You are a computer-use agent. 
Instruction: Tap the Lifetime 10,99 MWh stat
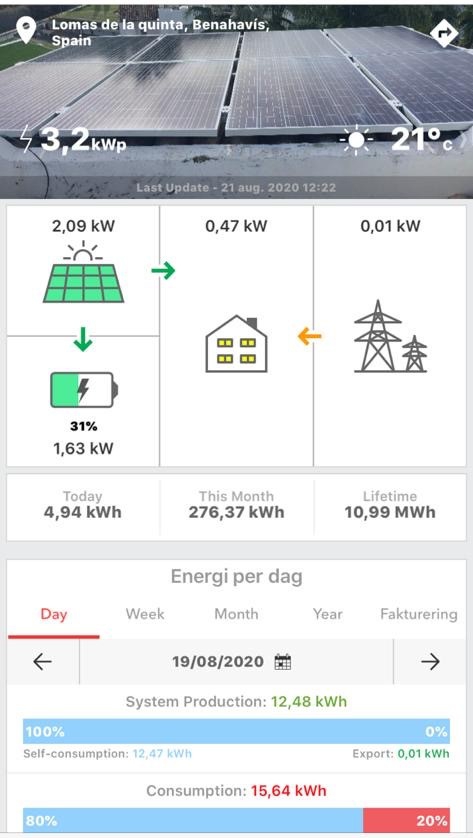pyautogui.click(x=390, y=505)
